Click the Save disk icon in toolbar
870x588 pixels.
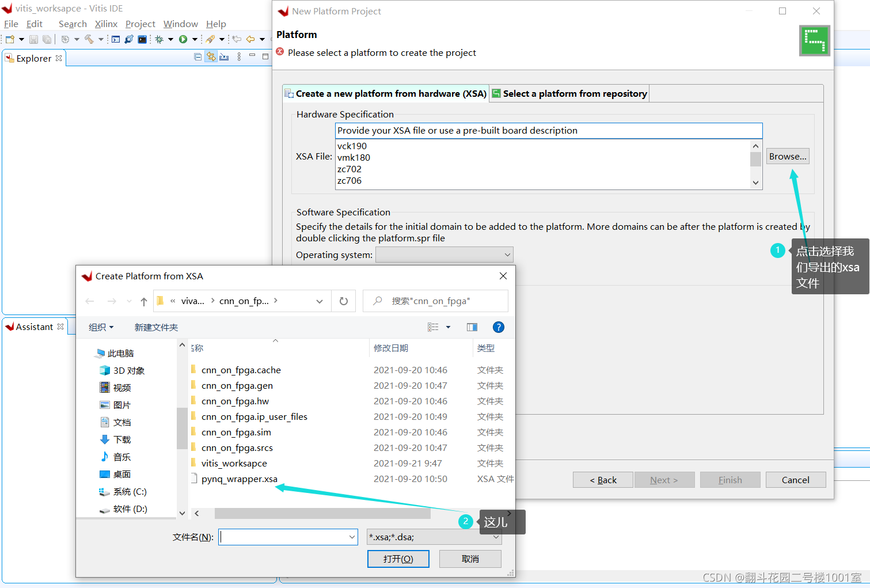coord(33,39)
